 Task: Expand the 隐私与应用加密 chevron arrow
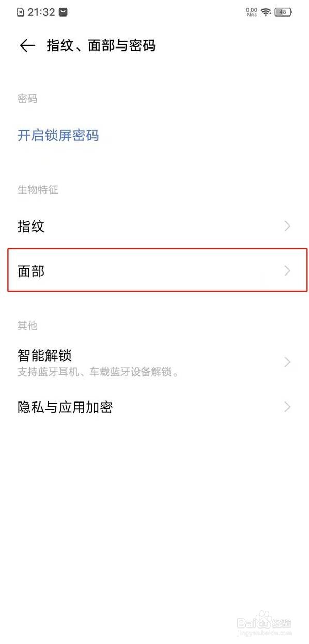coord(288,407)
